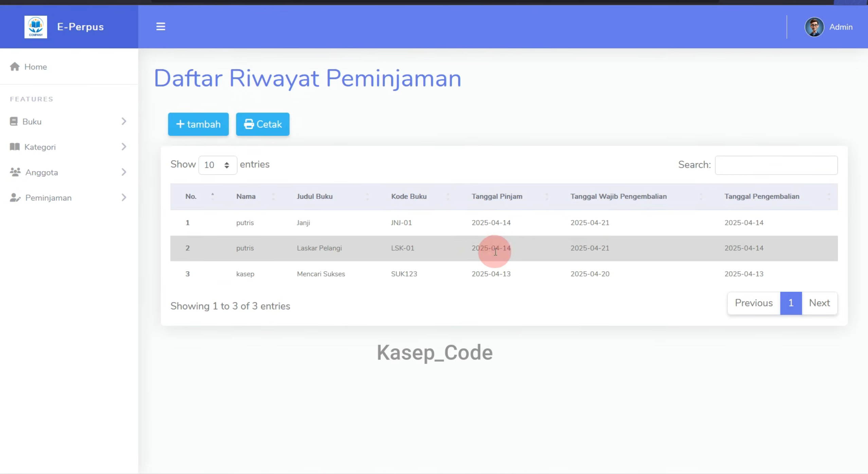Sort table by Tanggal Pinjam column
The width and height of the screenshot is (868, 474).
click(506, 197)
